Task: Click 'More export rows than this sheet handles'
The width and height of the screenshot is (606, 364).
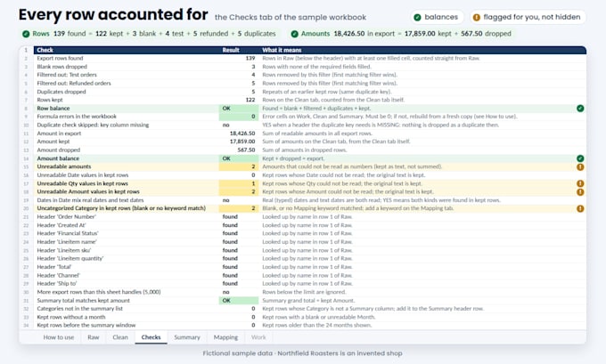Action: point(127,292)
